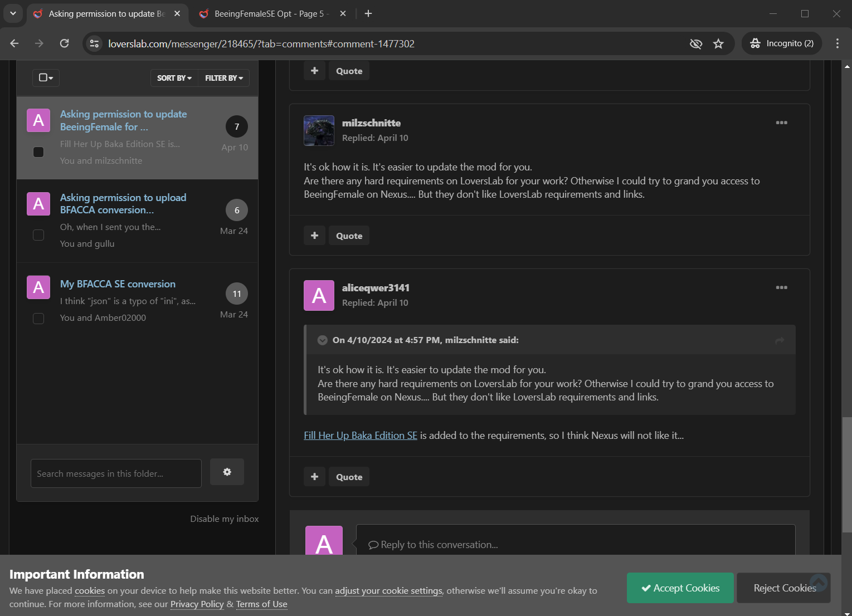Open options menu on aliceqwer3141's reply

point(781,287)
